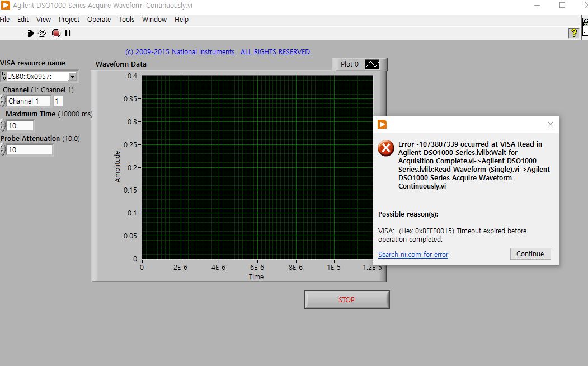Click the red error X icon
Viewport: 588px width, 366px height.
coord(386,148)
